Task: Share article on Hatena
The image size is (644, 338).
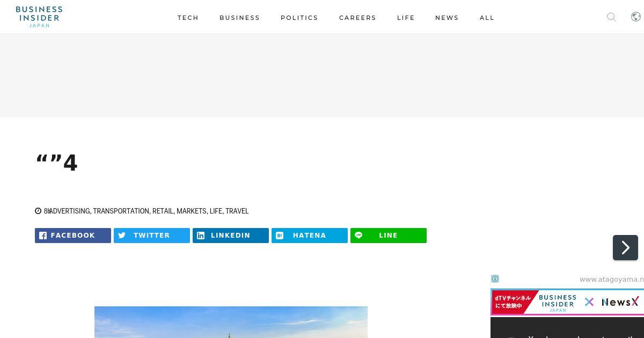Action: coord(310,236)
